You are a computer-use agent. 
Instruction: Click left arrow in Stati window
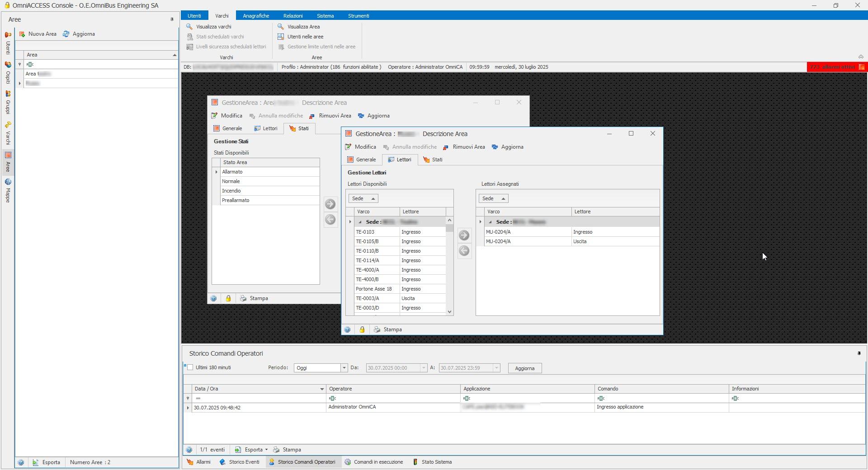coord(330,220)
